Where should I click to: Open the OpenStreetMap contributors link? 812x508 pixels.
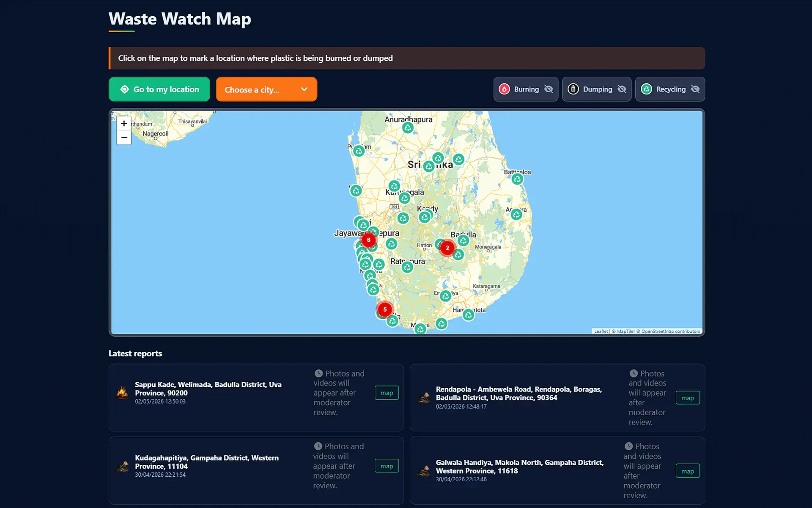pos(668,331)
